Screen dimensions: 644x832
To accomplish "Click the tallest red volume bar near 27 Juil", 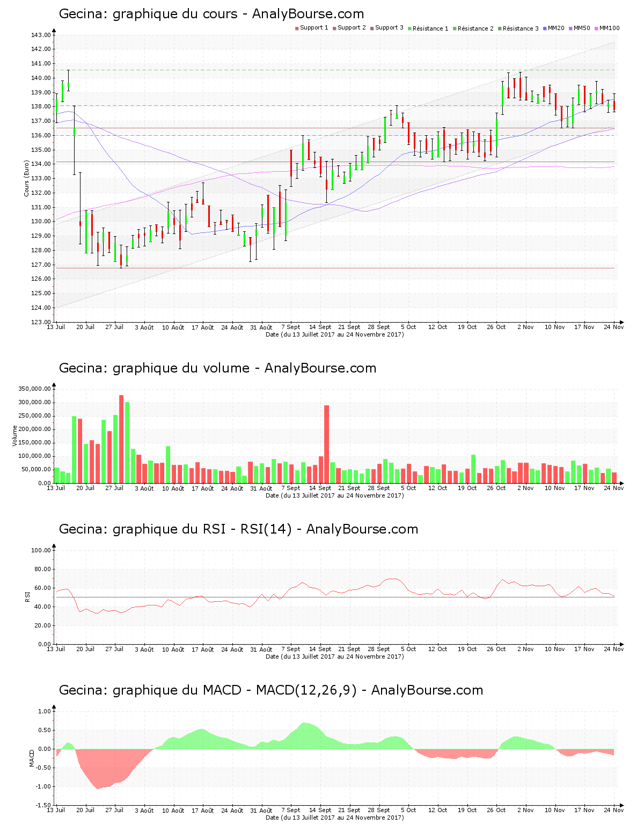I will (121, 439).
